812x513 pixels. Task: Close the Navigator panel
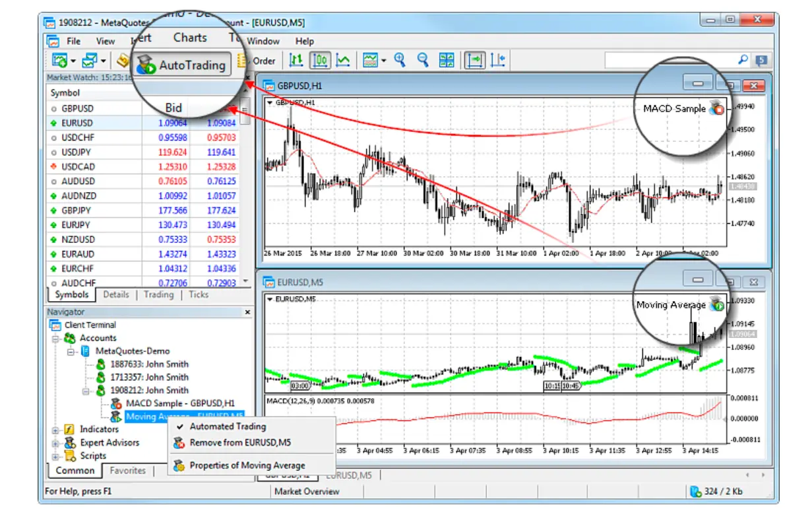pos(248,312)
